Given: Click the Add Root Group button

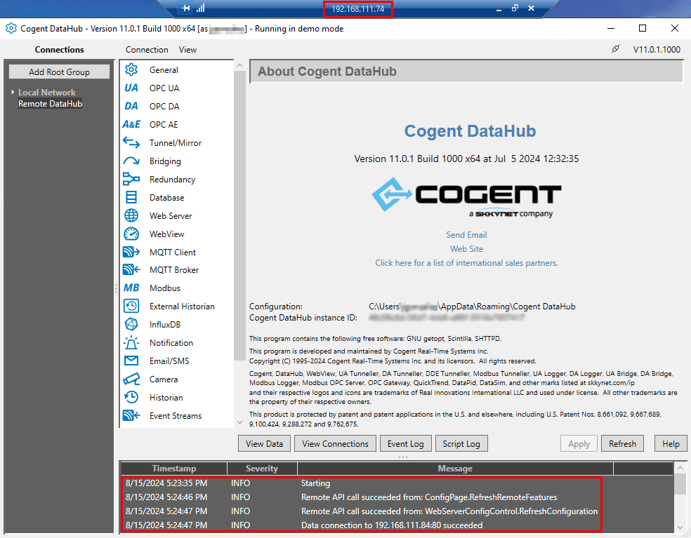Looking at the screenshot, I should coord(59,72).
